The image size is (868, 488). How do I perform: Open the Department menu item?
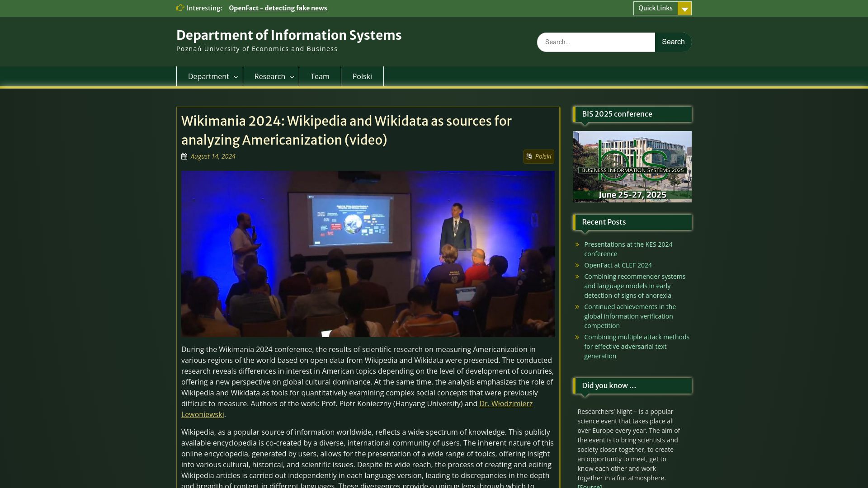pyautogui.click(x=208, y=76)
